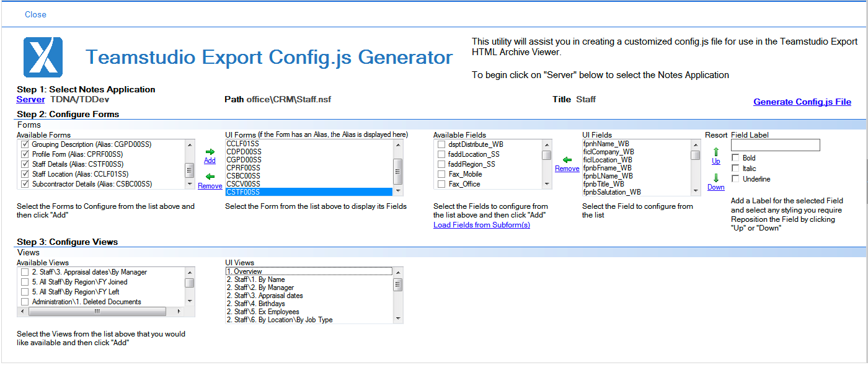Select CCLF01SS in UI Forms list
The width and height of the screenshot is (868, 365).
(x=309, y=144)
